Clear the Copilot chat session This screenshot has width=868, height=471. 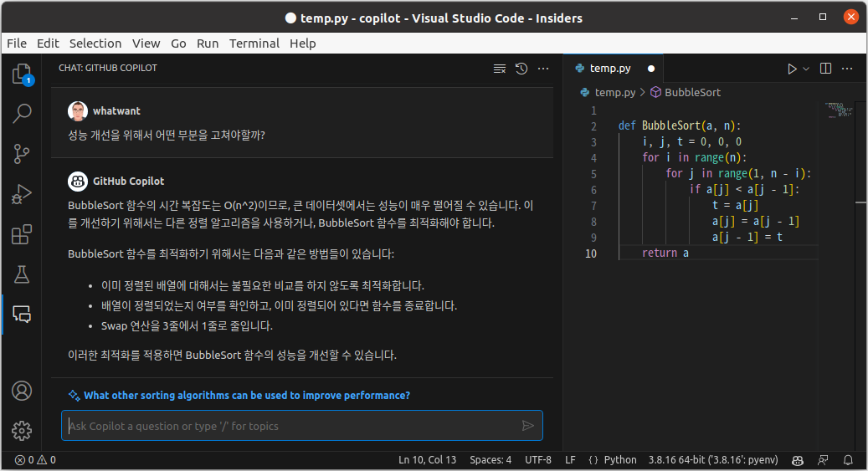tap(500, 69)
